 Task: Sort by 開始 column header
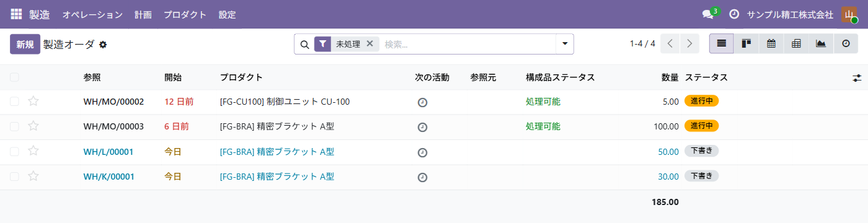[x=173, y=77]
